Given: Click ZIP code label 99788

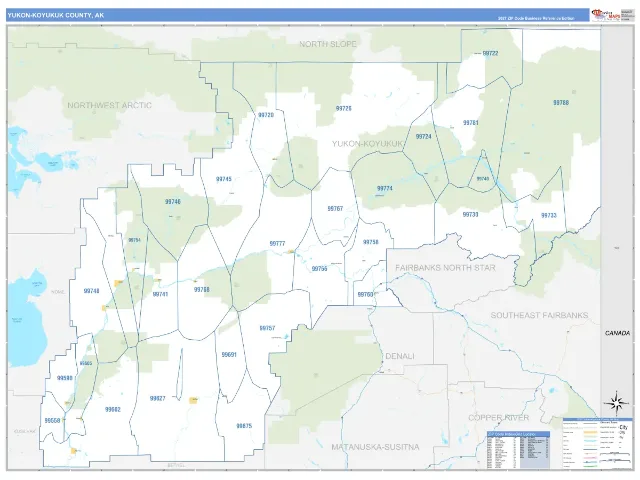Looking at the screenshot, I should tap(561, 102).
